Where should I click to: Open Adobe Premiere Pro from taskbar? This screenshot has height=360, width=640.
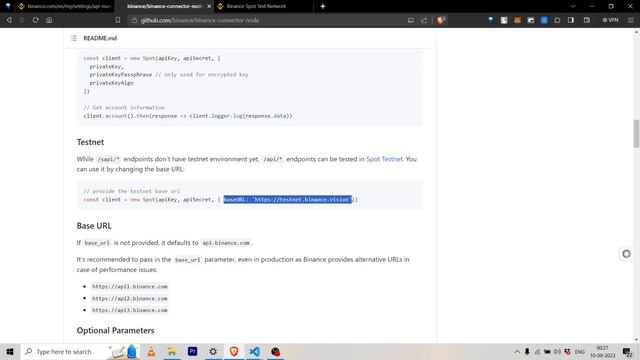click(x=193, y=351)
